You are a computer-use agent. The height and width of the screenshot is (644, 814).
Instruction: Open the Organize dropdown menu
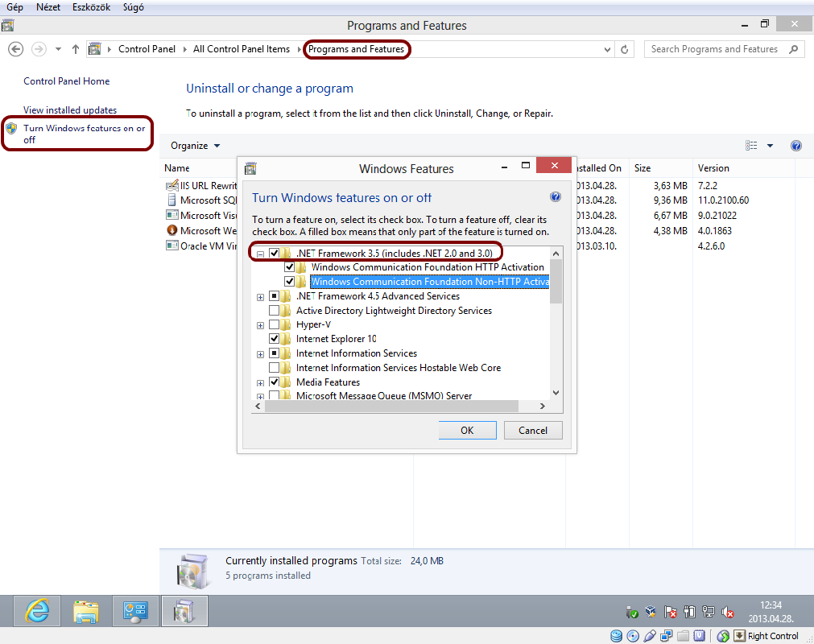[x=195, y=146]
